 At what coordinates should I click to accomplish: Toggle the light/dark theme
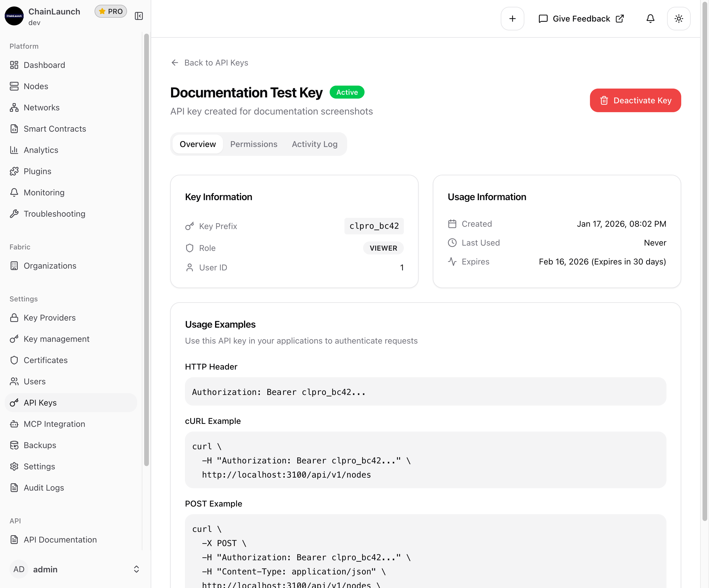679,19
